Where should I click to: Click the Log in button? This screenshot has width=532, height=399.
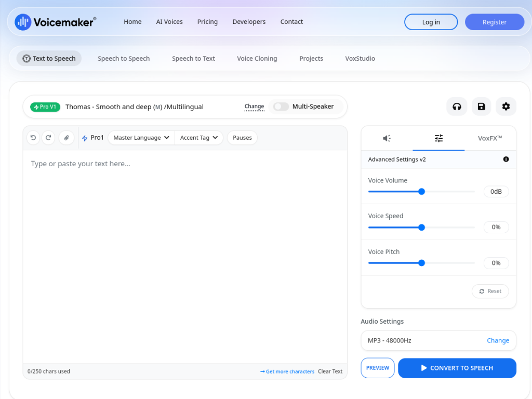pyautogui.click(x=431, y=22)
